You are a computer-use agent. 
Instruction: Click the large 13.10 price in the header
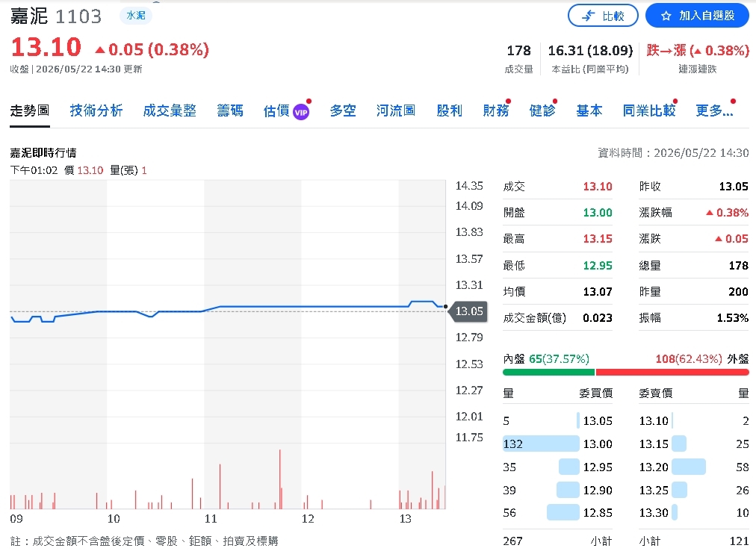tap(46, 47)
